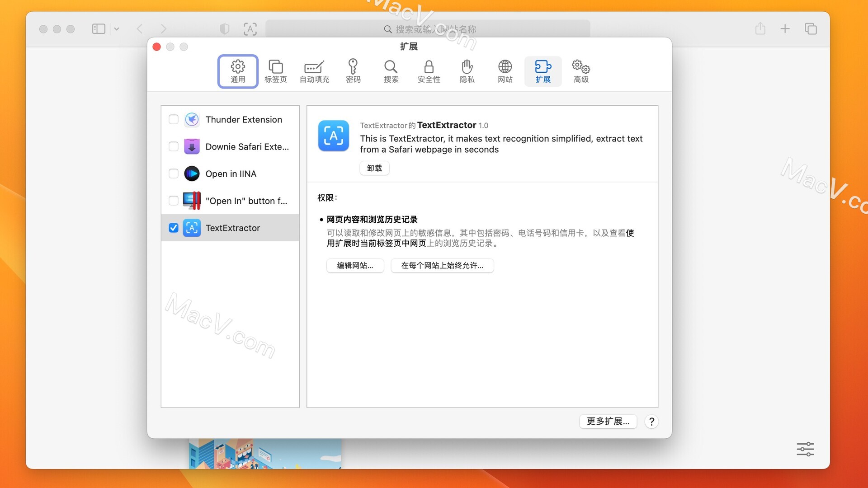Focus the Safari address search field
This screenshot has height=488, width=868.
pyautogui.click(x=428, y=29)
